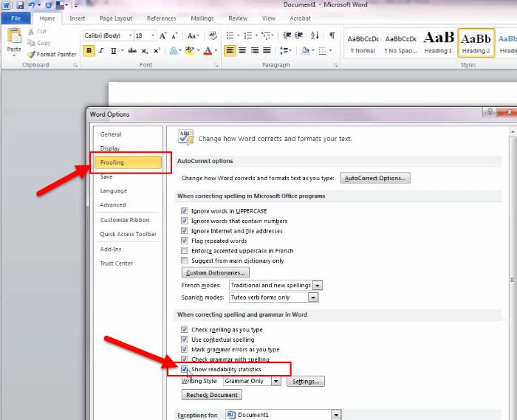Switch to Page Layout tab
Image resolution: width=517 pixels, height=420 pixels.
click(116, 18)
